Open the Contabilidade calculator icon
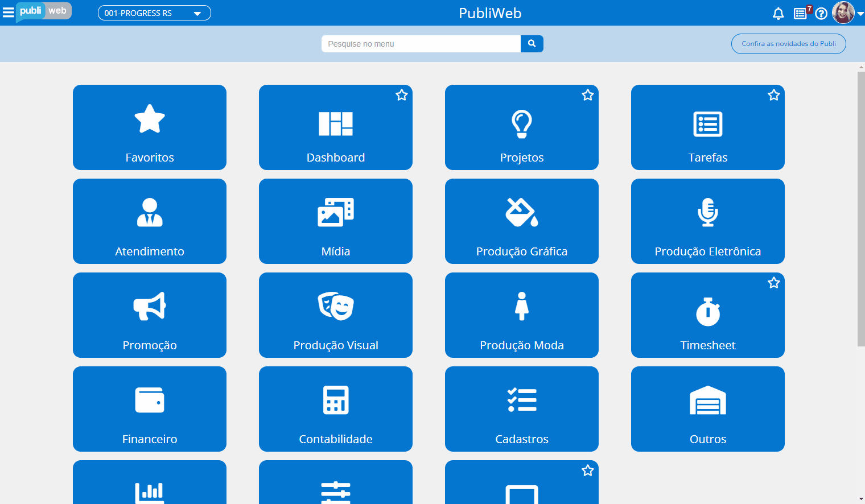This screenshot has height=504, width=865. click(x=336, y=400)
